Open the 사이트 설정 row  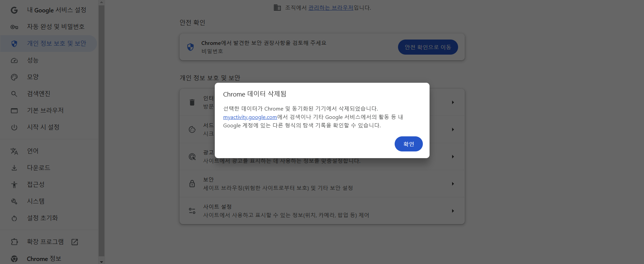tap(322, 211)
